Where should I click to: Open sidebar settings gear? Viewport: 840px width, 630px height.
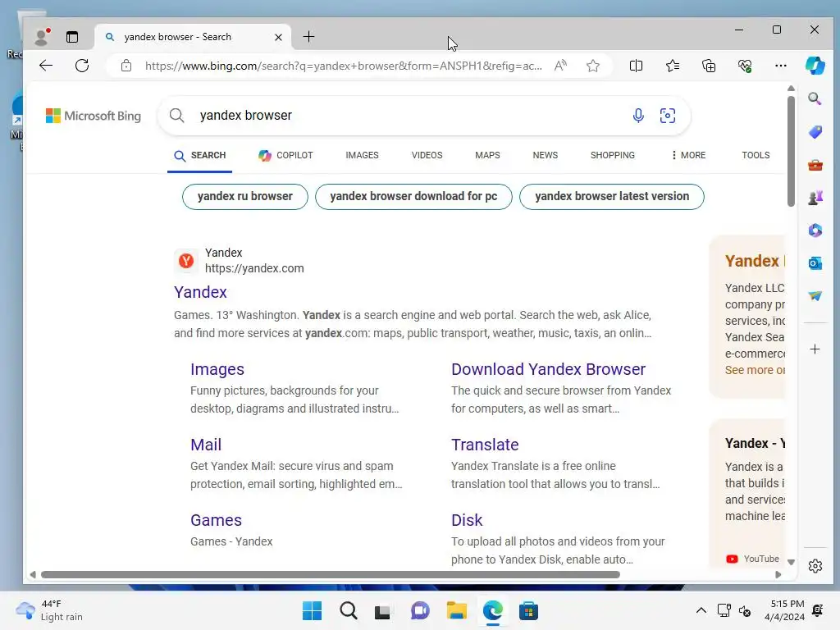pyautogui.click(x=815, y=566)
